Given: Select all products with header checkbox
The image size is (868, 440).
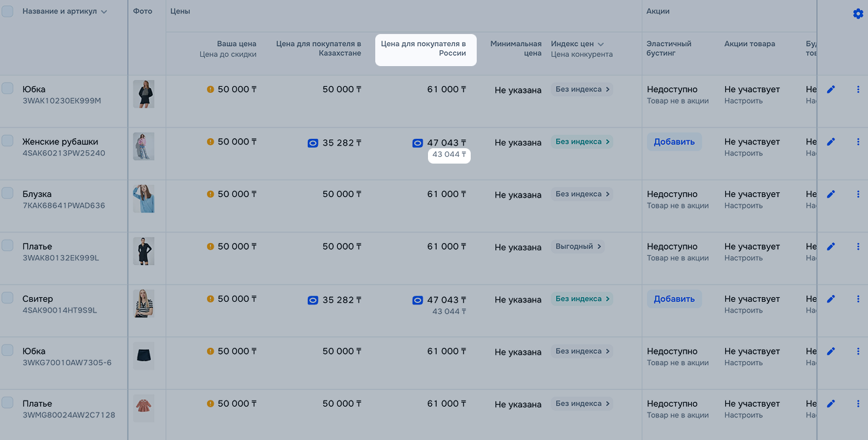Looking at the screenshot, I should tap(7, 11).
